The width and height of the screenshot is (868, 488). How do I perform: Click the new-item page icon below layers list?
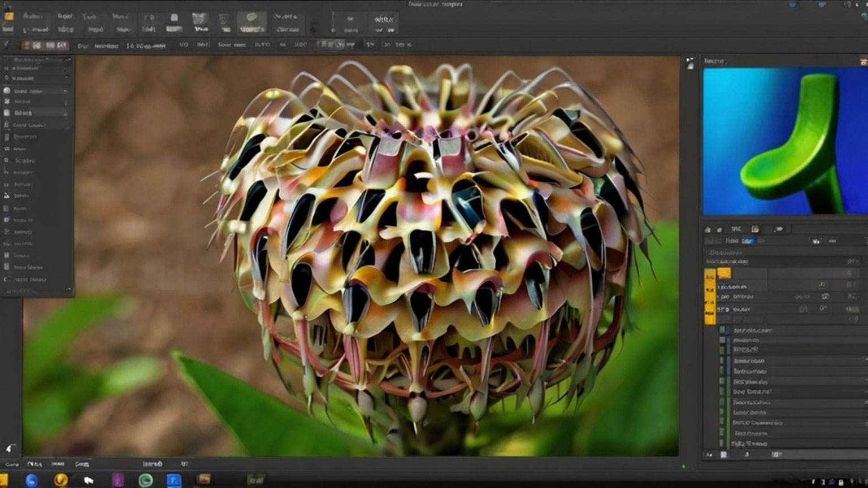[x=723, y=455]
